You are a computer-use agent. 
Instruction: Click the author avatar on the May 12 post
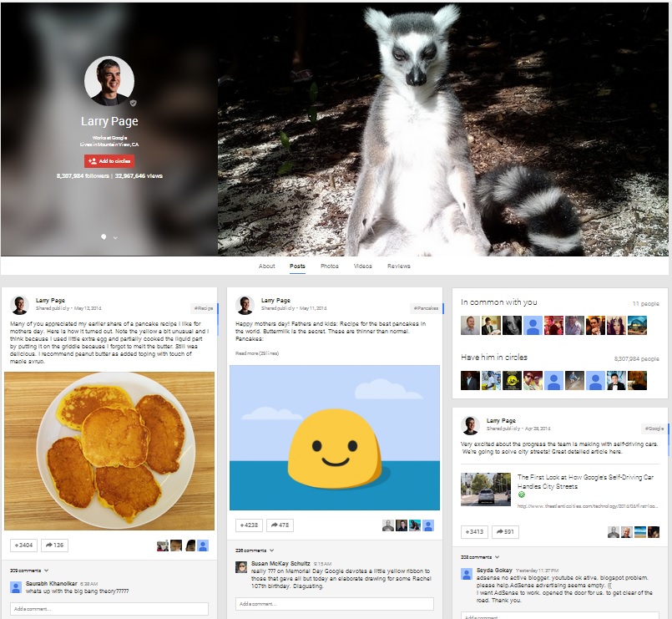19,305
